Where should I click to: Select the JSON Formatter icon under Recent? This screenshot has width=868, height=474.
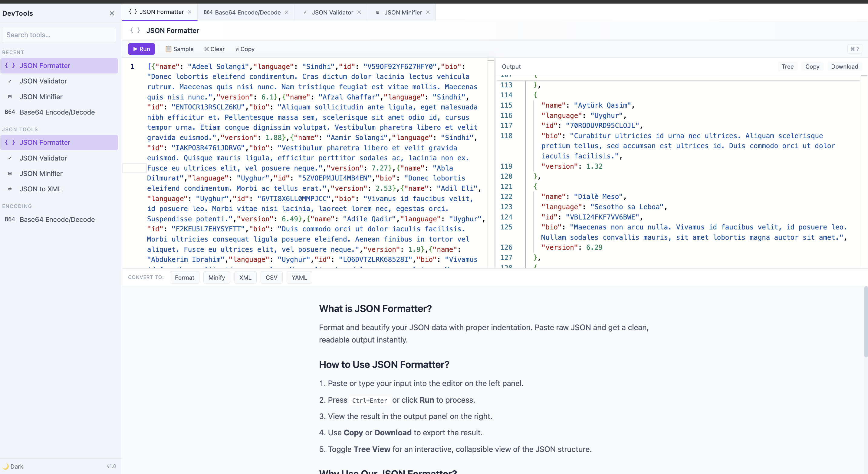tap(10, 66)
